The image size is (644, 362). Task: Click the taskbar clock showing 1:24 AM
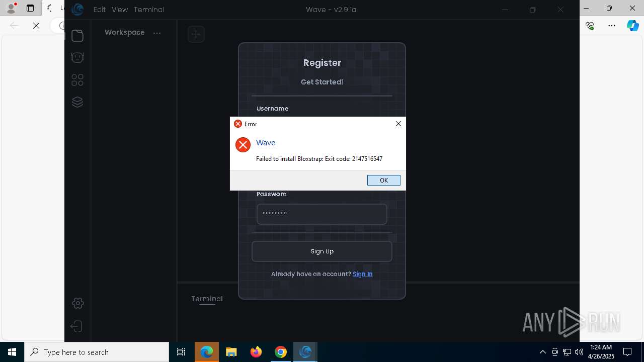602,352
